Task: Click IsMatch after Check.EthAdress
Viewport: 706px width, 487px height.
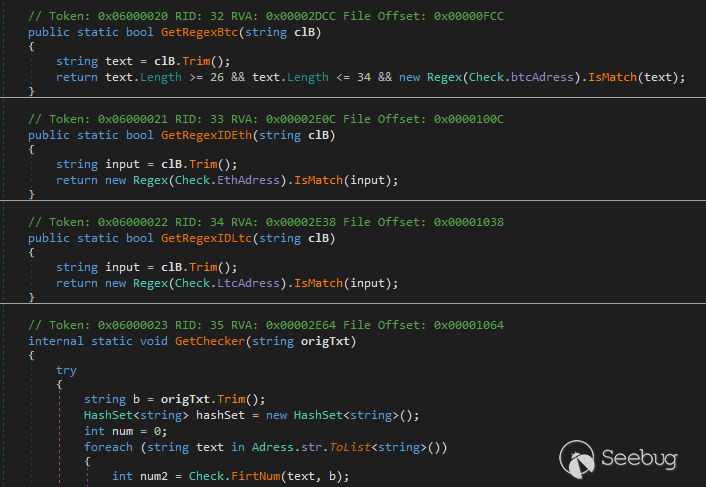Action: 318,180
